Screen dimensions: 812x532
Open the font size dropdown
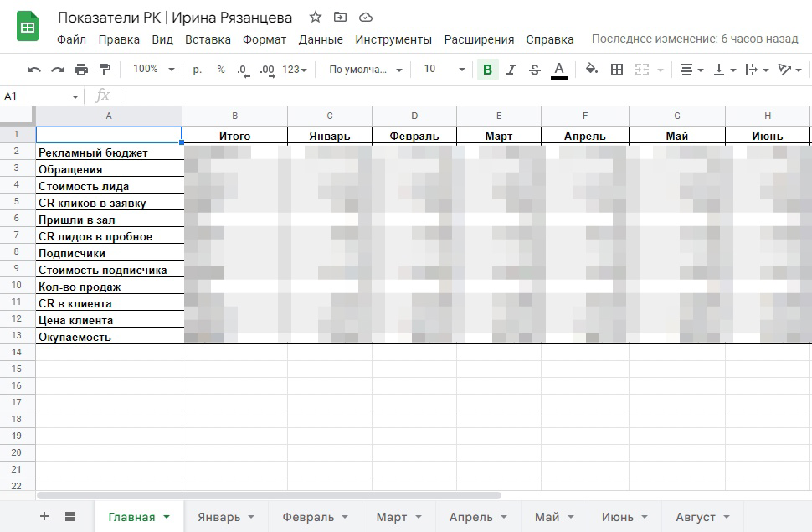point(445,70)
